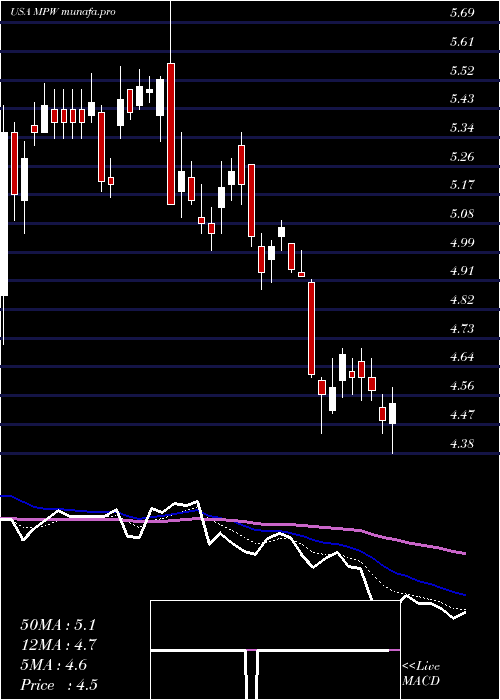Click the 'USA MPW munafa.pro' chart title

[63, 12]
